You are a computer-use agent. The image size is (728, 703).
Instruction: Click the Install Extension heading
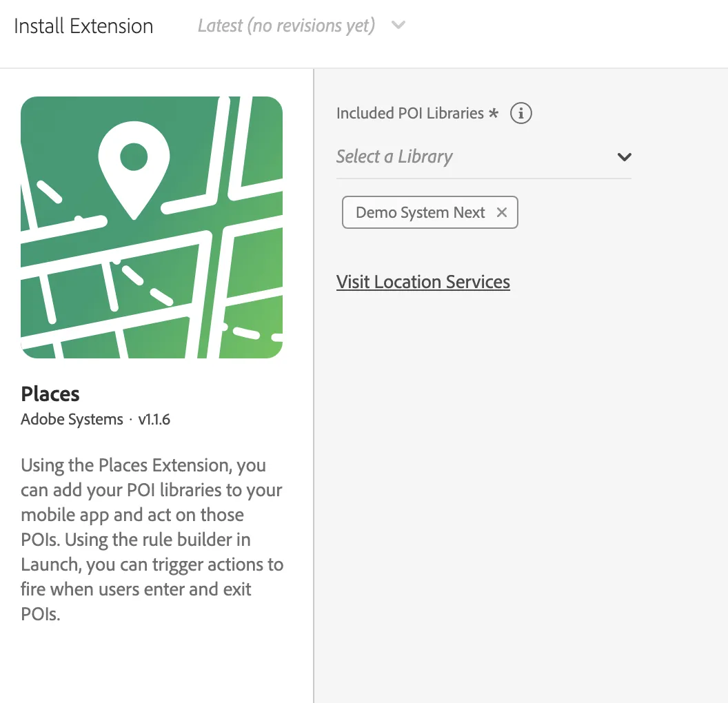(x=83, y=26)
